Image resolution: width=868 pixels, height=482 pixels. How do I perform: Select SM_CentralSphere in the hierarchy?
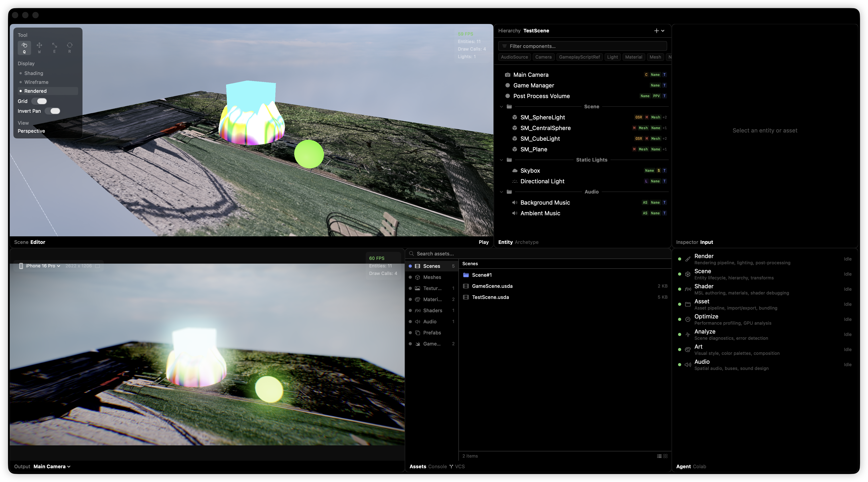tap(545, 128)
